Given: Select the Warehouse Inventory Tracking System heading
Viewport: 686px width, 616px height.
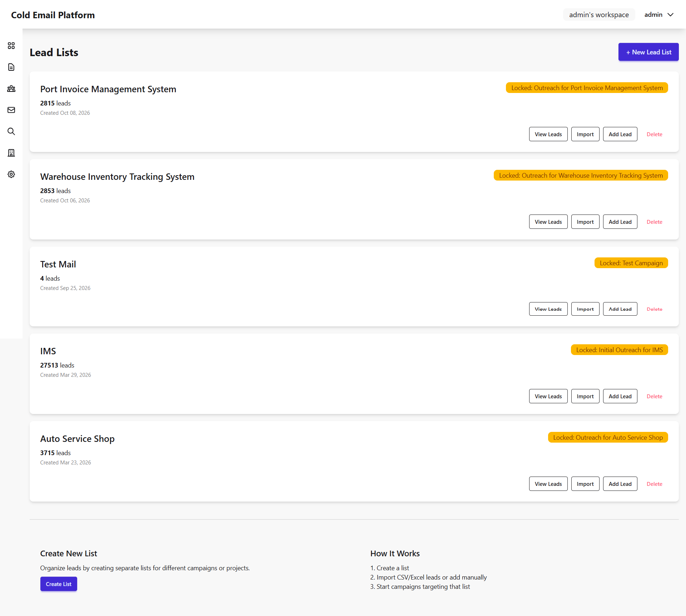Looking at the screenshot, I should tap(117, 177).
